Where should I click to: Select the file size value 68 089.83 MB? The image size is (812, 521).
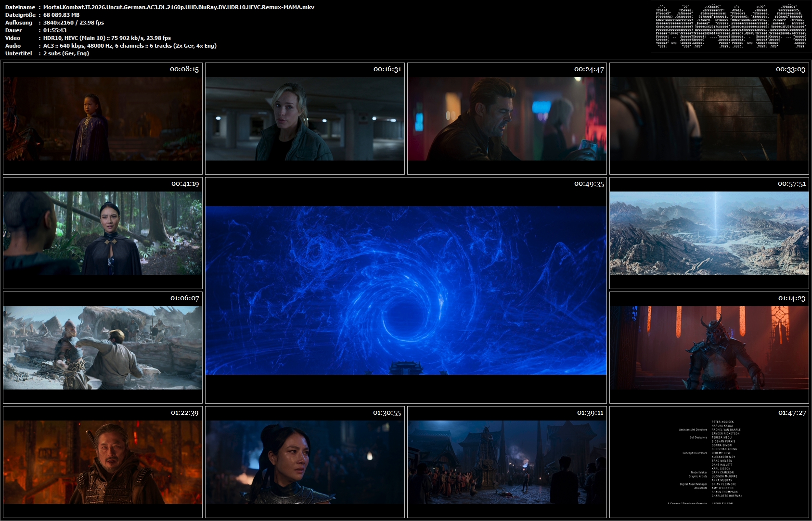tap(61, 15)
